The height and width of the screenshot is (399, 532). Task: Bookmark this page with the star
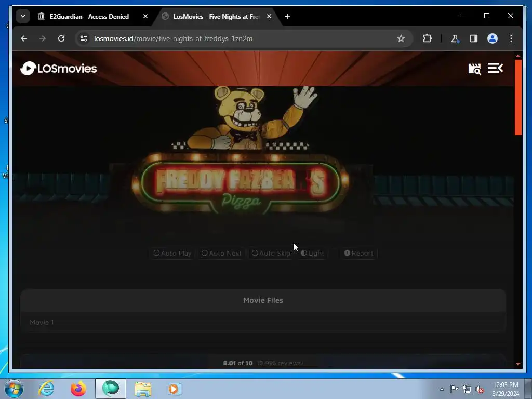click(401, 38)
